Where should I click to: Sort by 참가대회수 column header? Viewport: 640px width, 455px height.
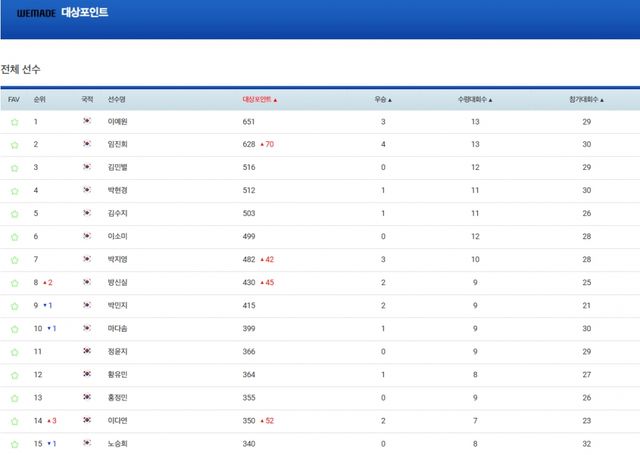coord(586,100)
